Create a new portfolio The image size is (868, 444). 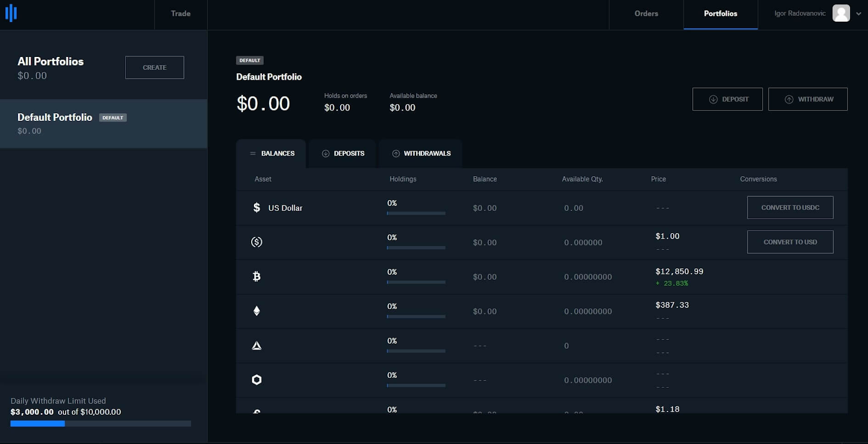point(155,68)
